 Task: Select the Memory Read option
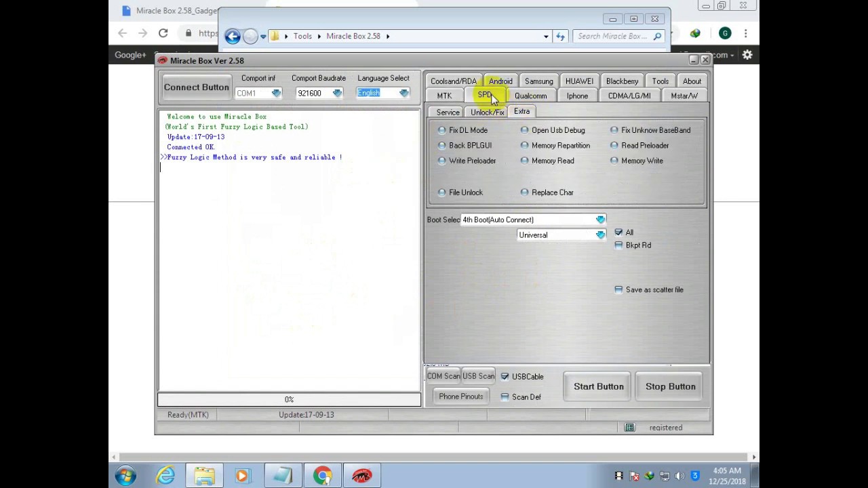pos(547,161)
